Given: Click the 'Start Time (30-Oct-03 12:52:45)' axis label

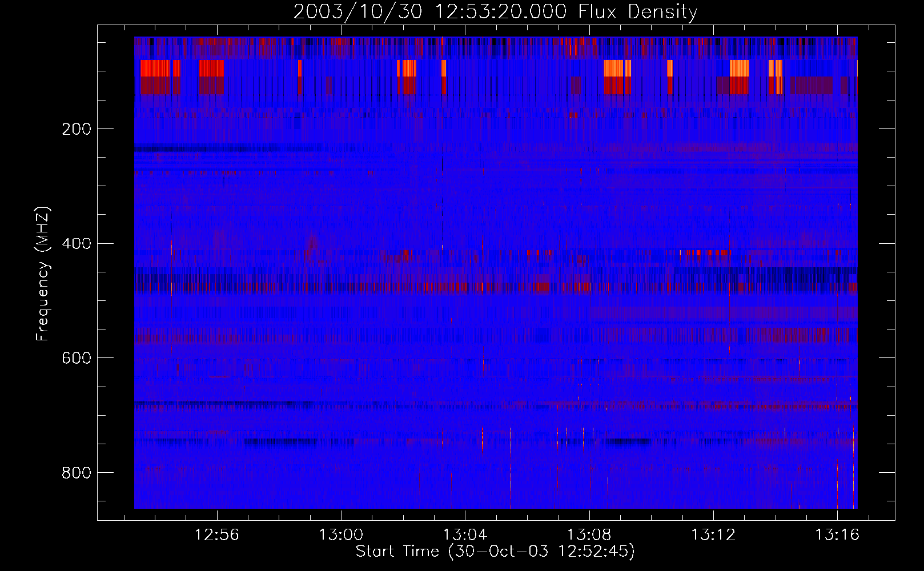Looking at the screenshot, I should point(495,552).
